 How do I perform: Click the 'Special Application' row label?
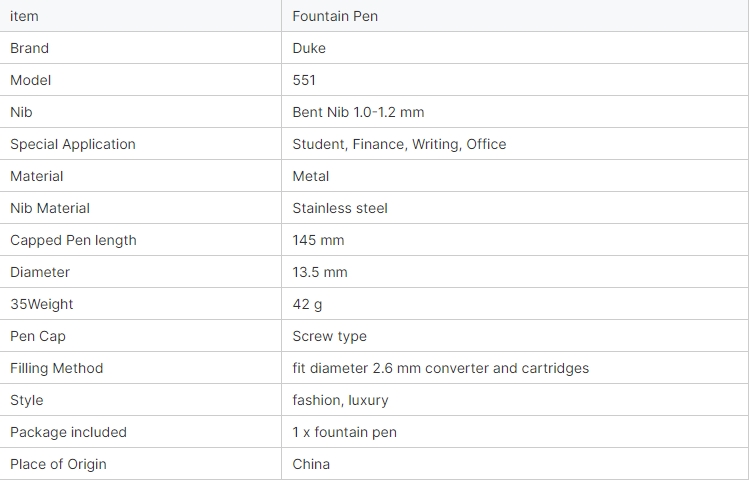(x=73, y=144)
